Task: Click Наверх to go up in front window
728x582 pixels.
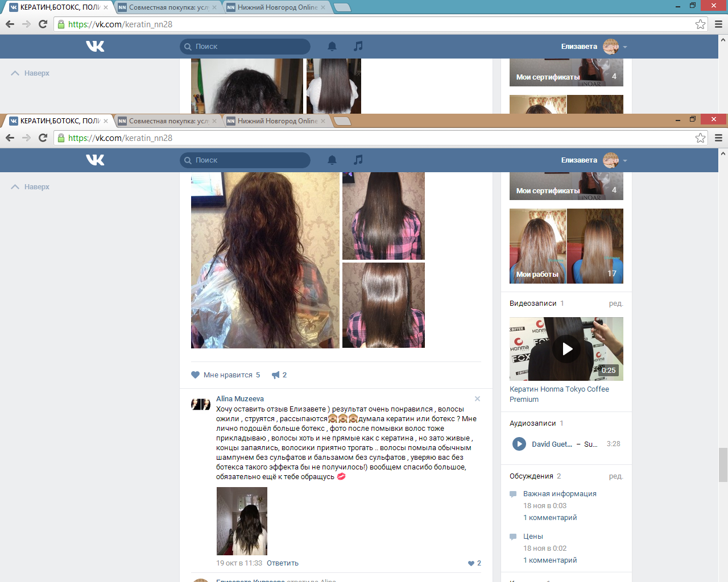Action: 31,187
